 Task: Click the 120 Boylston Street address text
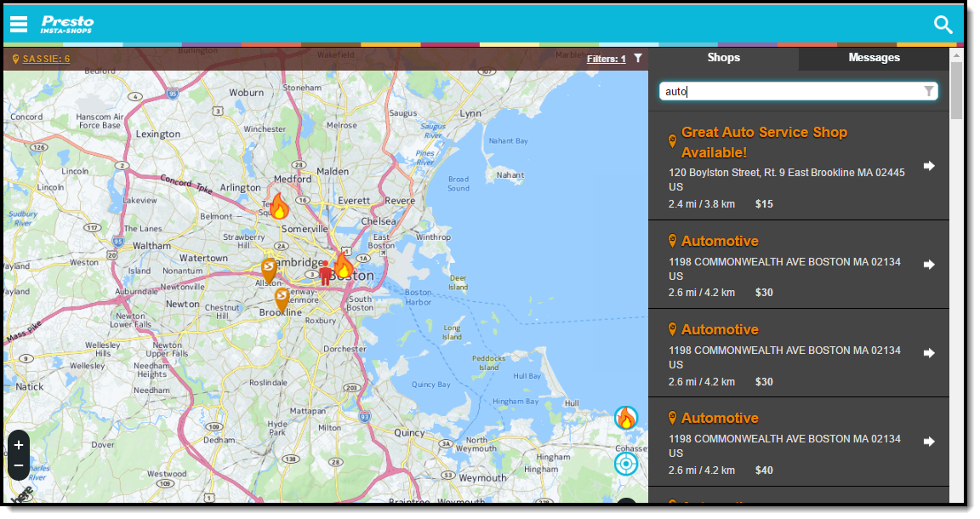786,180
